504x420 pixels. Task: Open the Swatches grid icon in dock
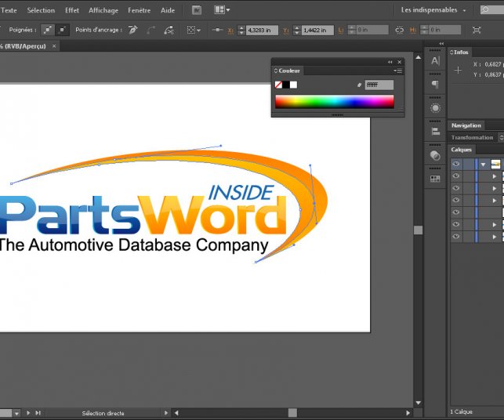point(436,179)
